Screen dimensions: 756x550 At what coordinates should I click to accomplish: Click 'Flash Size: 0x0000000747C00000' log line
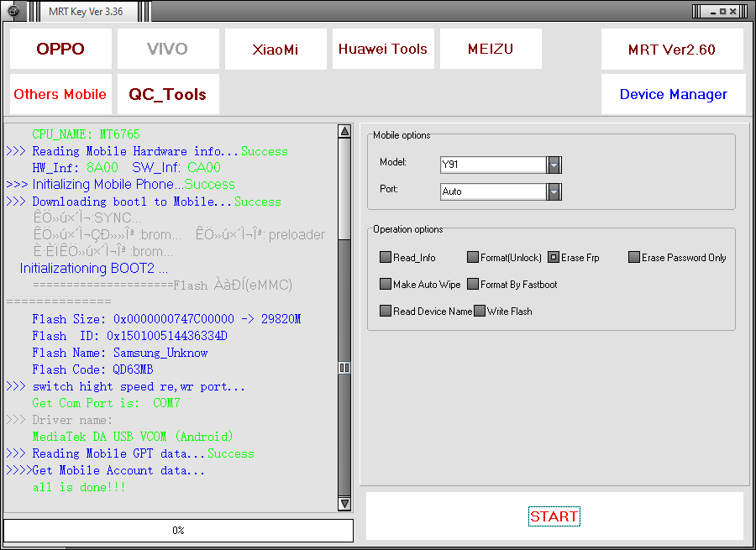point(166,319)
